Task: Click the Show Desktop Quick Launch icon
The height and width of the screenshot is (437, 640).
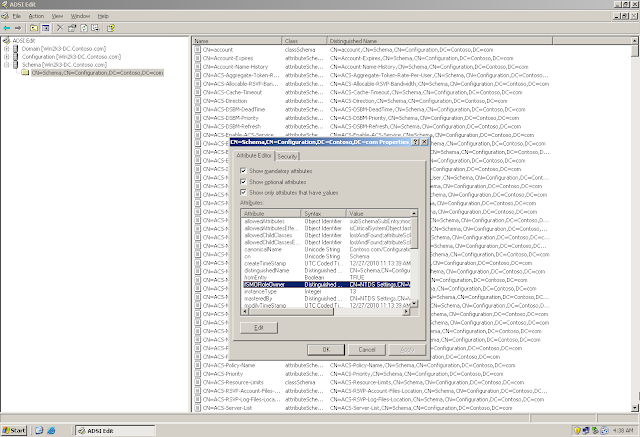Action: 39,430
